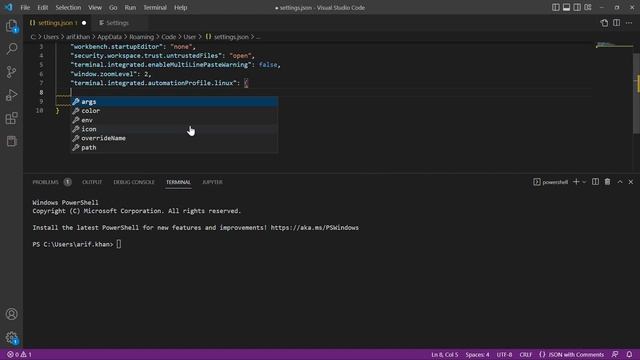Open Customize Layout icon
The image size is (640, 360).
point(588,7)
